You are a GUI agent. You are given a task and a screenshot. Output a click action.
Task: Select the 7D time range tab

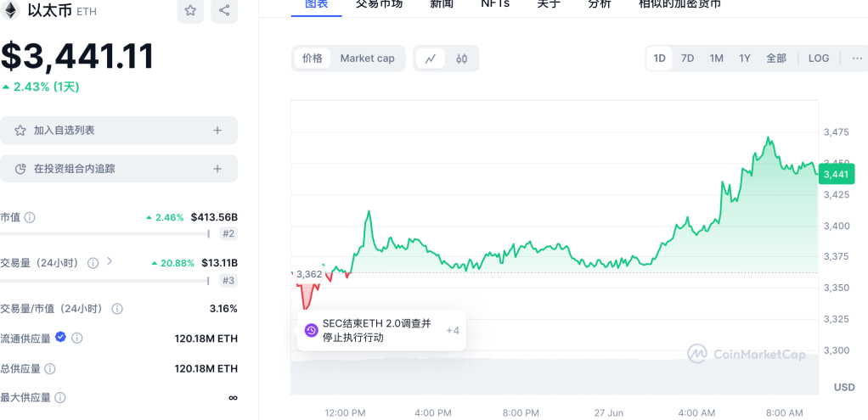[687, 59]
